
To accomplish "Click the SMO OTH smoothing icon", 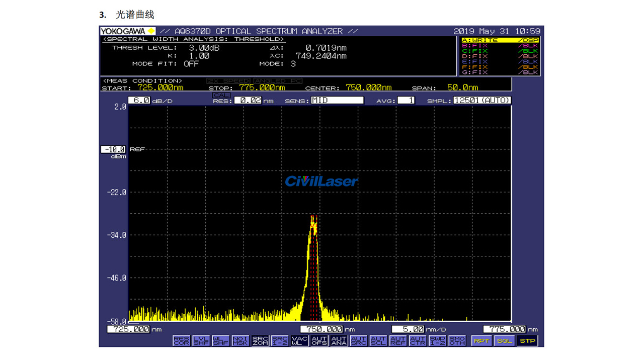I will pos(457,340).
